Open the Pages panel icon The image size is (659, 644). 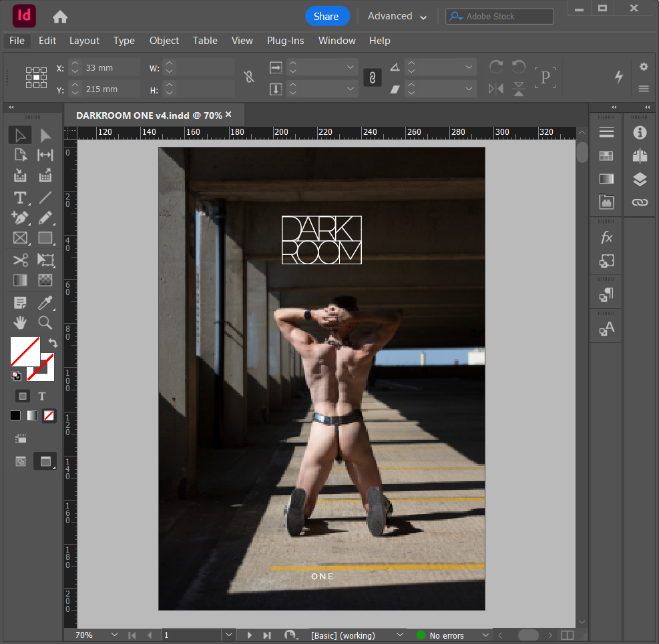(640, 156)
